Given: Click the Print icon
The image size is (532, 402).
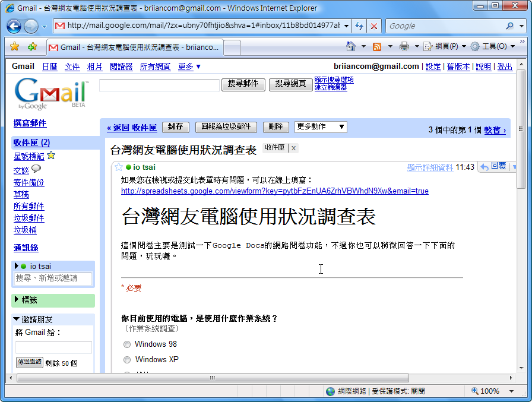Looking at the screenshot, I should tap(404, 46).
